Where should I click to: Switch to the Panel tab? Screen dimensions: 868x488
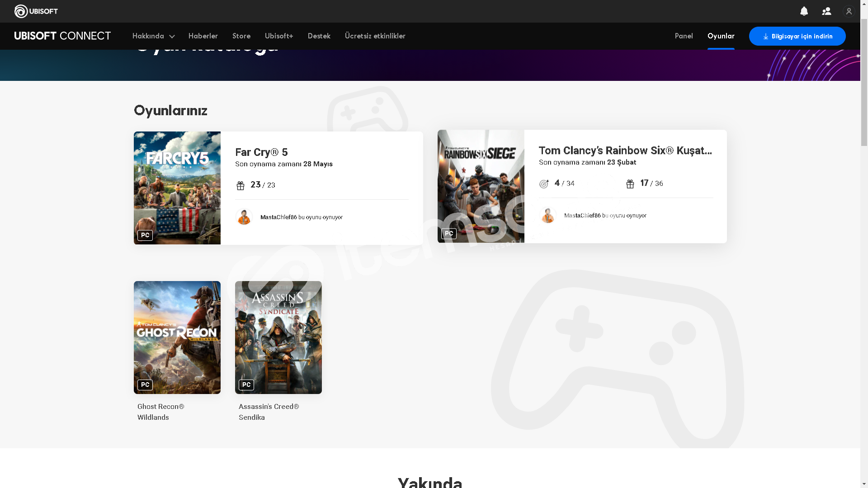point(684,36)
